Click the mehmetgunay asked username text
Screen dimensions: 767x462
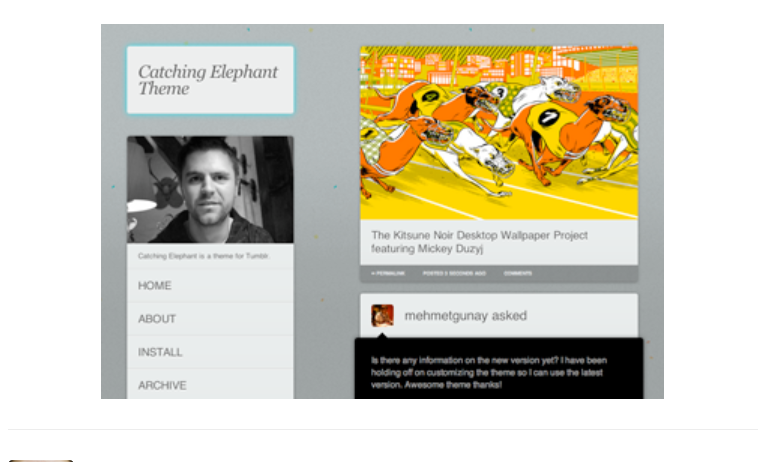coord(466,316)
